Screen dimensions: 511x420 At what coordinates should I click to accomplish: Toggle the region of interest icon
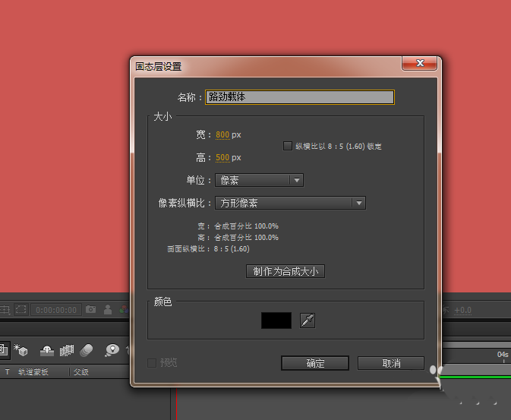click(21, 309)
